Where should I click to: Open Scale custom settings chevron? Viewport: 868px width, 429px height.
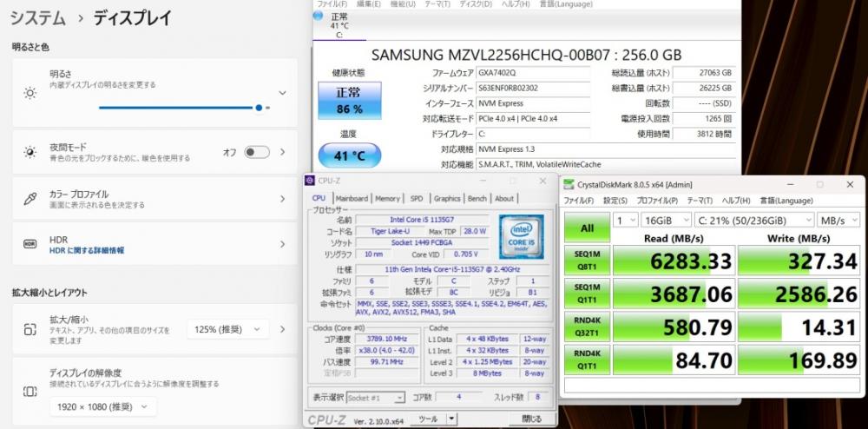point(282,329)
